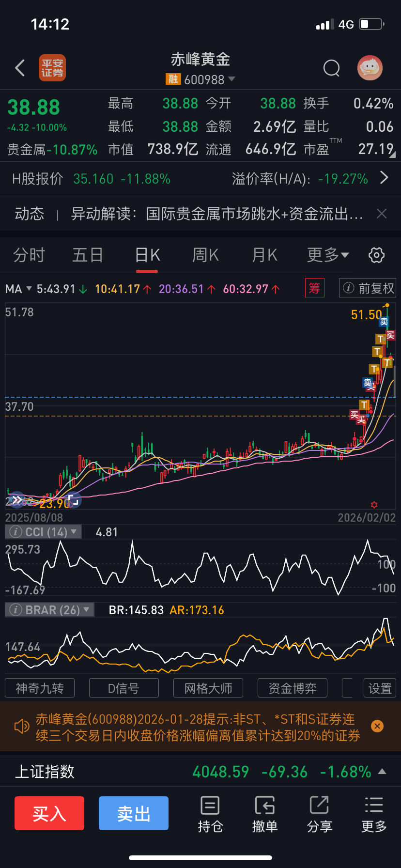
Task: Open indicator 设置 button
Action: (x=380, y=688)
